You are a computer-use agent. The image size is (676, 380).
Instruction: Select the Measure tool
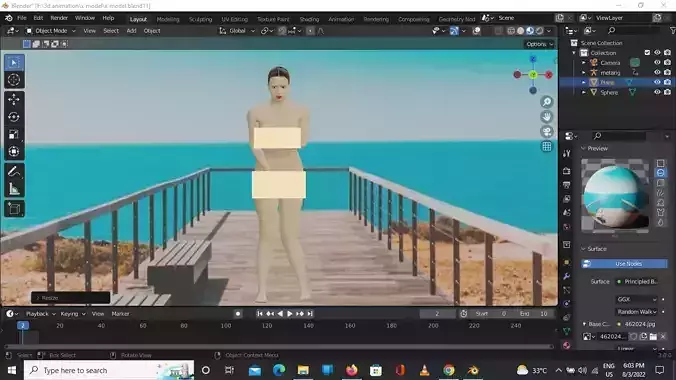[14, 189]
